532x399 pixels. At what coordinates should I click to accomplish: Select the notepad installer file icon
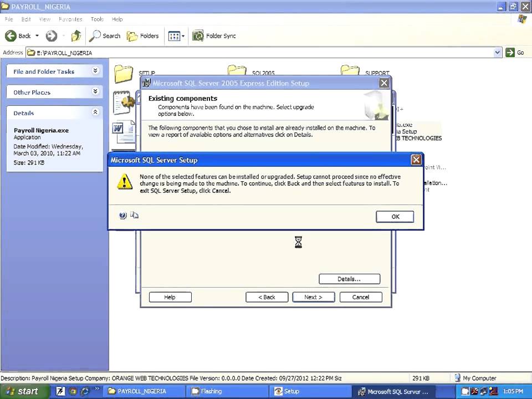pos(124,102)
